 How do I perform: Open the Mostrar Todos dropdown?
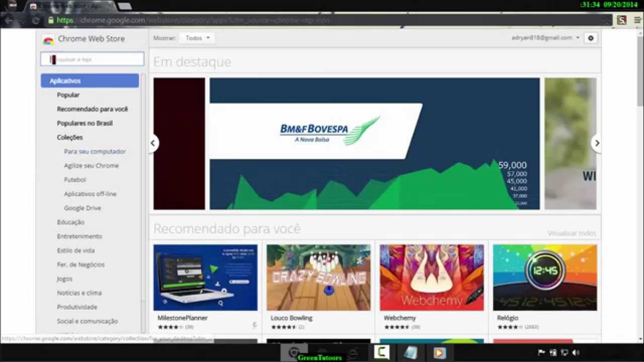[197, 38]
